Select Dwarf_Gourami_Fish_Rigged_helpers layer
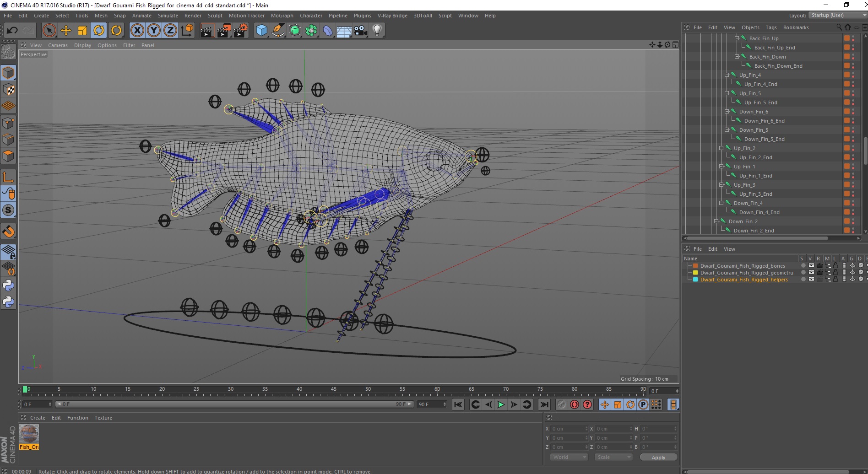The image size is (868, 474). coord(744,280)
